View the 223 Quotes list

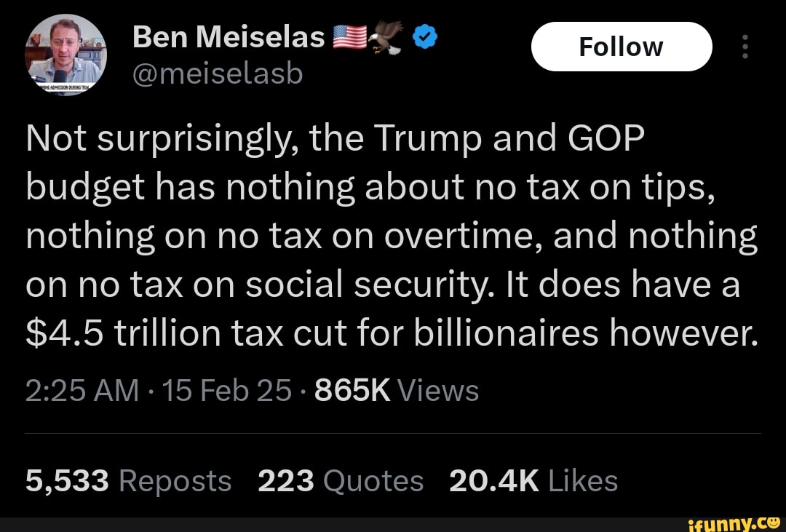pos(341,480)
